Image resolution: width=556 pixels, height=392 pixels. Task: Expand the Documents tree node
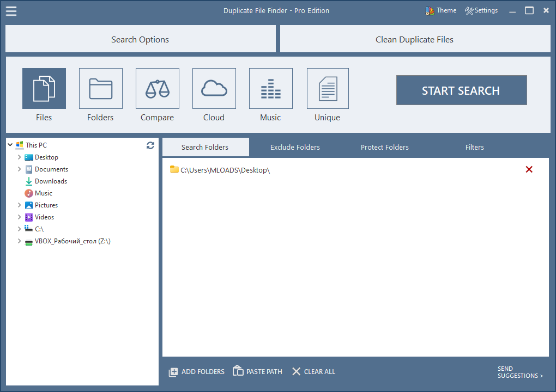[20, 169]
